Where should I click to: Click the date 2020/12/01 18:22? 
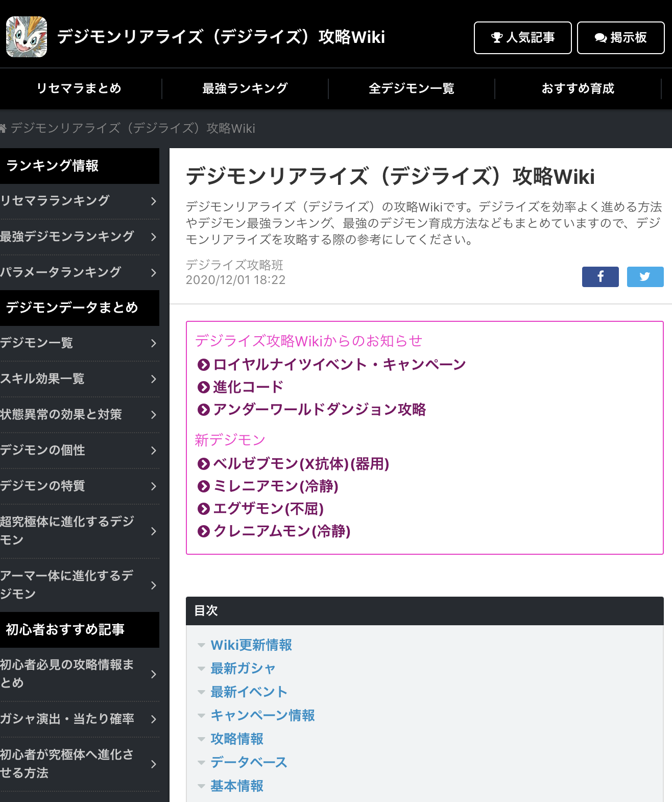point(235,280)
